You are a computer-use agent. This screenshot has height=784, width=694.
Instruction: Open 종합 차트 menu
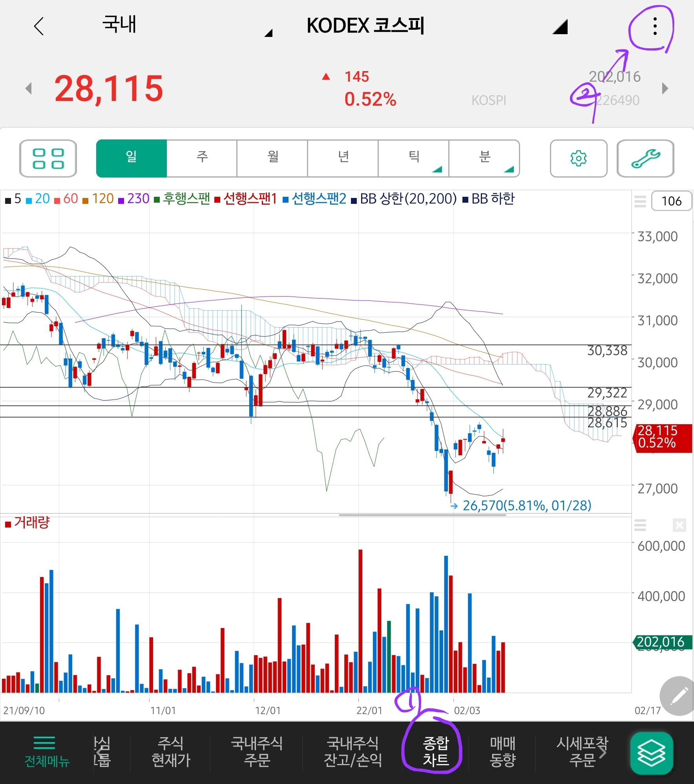[436, 752]
